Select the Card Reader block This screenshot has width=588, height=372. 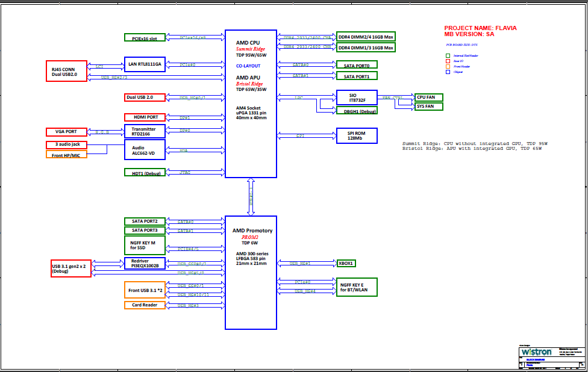point(145,305)
